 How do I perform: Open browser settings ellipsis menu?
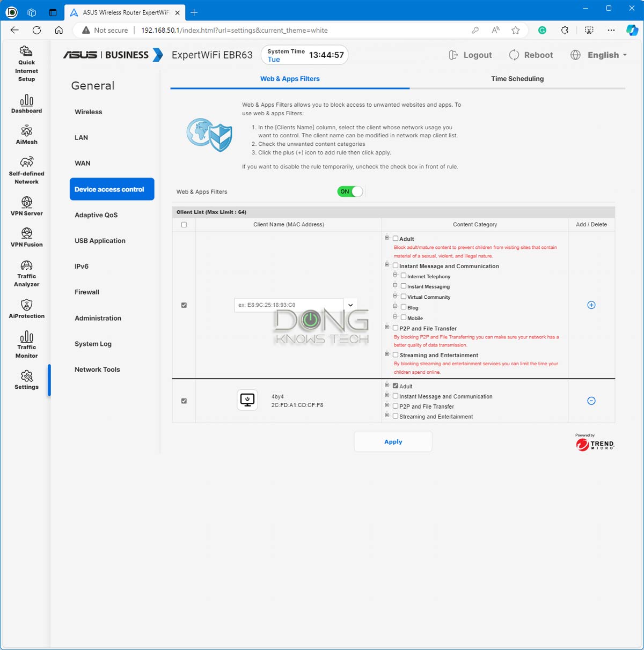click(611, 30)
